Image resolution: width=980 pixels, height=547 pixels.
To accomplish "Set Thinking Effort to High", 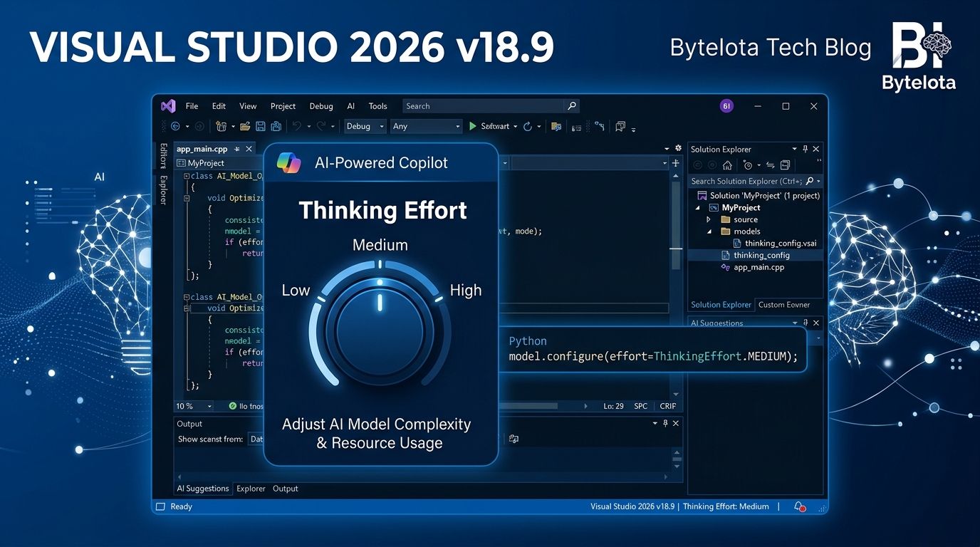I will (x=466, y=291).
